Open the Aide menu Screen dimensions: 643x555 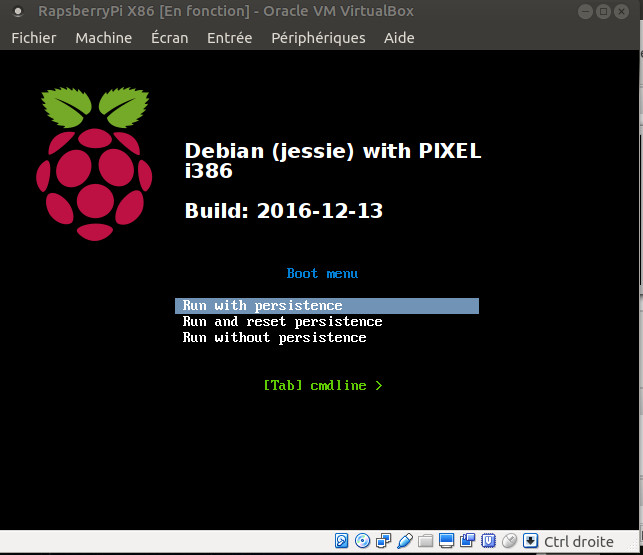(x=400, y=38)
